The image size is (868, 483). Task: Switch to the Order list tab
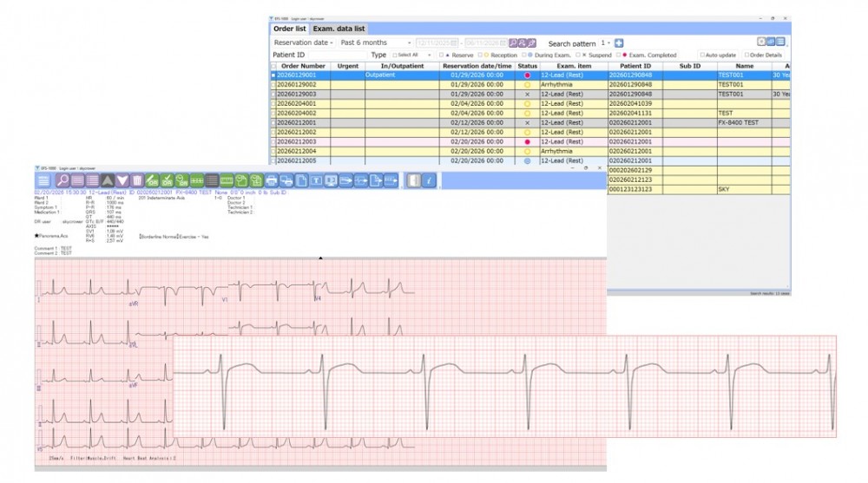tap(290, 29)
